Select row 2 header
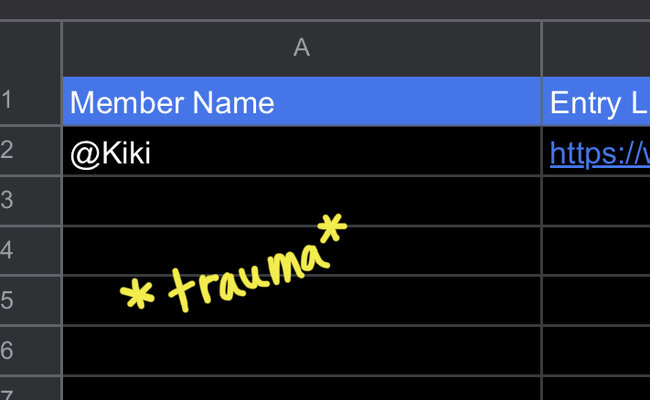650x400 pixels. pyautogui.click(x=30, y=151)
